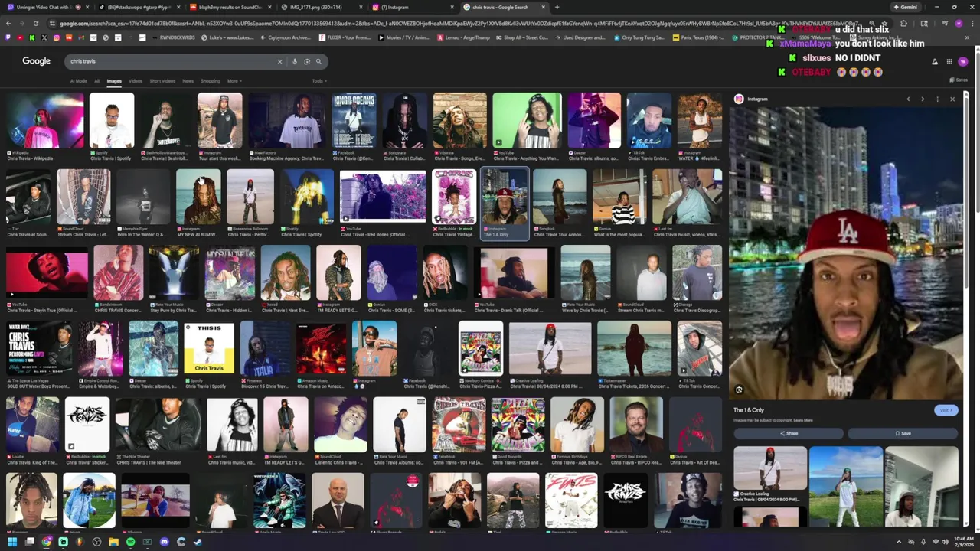The height and width of the screenshot is (551, 980).
Task: Switch to the All results tab
Action: [96, 81]
